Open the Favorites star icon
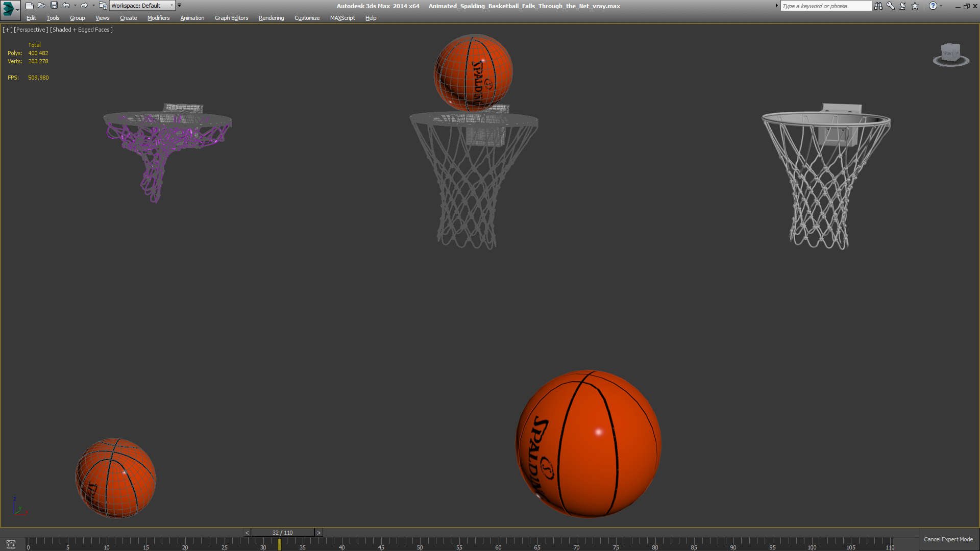 [915, 6]
